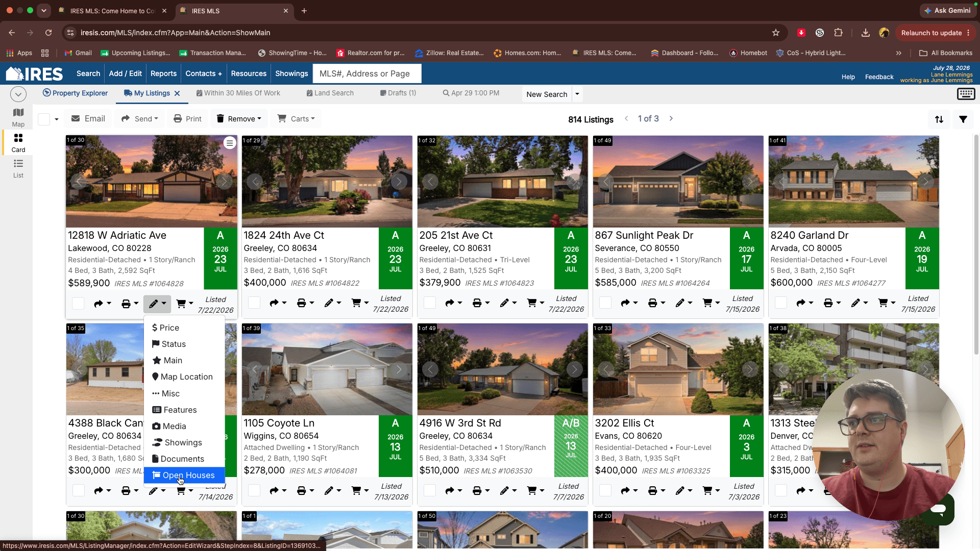Viewport: 980px width, 551px height.
Task: Expand the Carts dropdown
Action: coord(296,119)
